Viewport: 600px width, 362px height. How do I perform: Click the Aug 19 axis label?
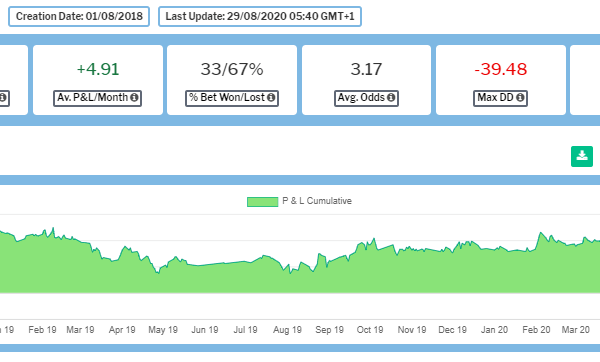[x=287, y=330]
